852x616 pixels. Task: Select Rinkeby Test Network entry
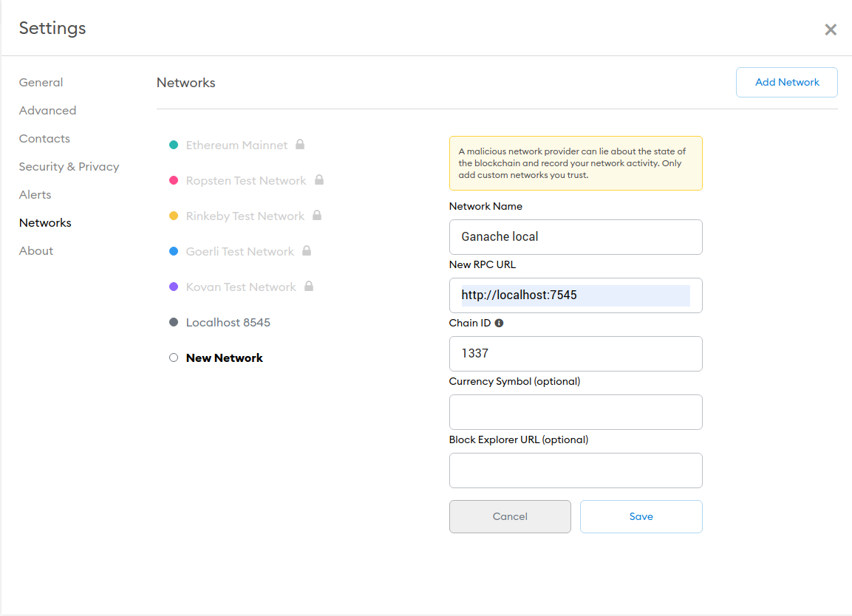click(245, 216)
